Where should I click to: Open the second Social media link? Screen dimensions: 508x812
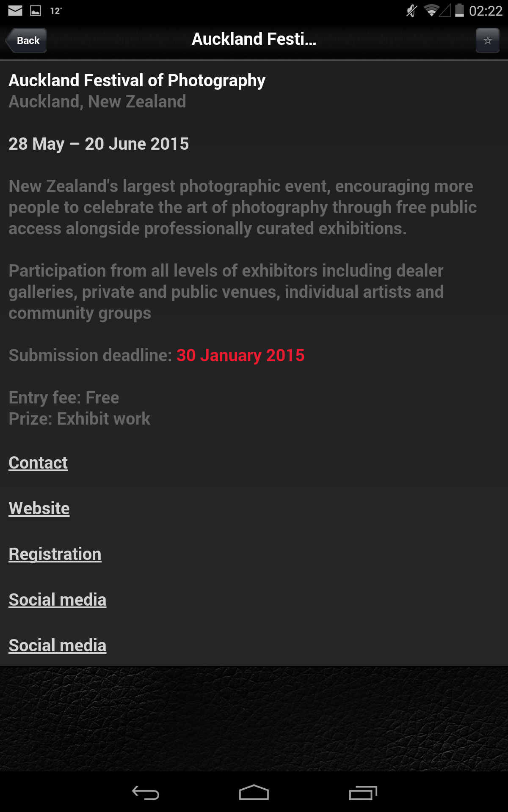(58, 645)
